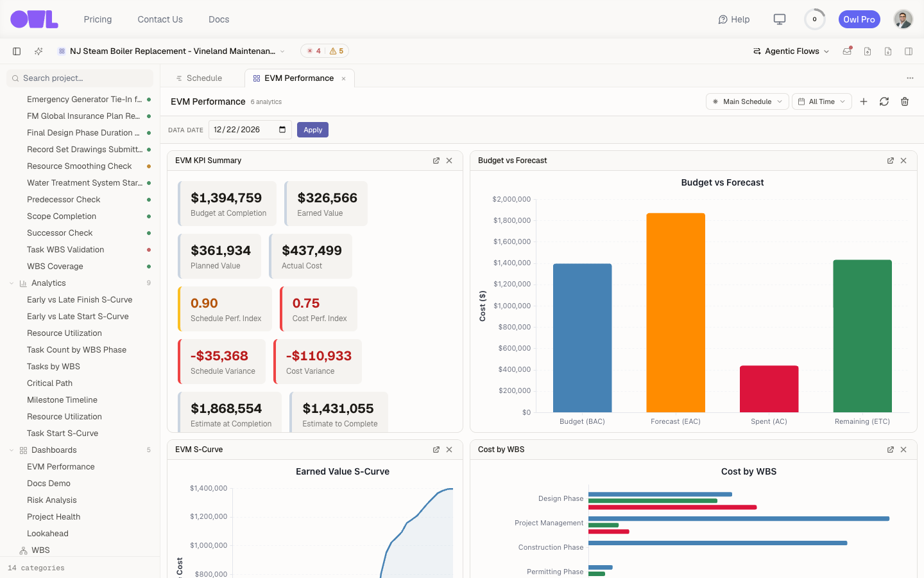
Task: Click the red Spent (AC) bar
Action: [x=769, y=389]
